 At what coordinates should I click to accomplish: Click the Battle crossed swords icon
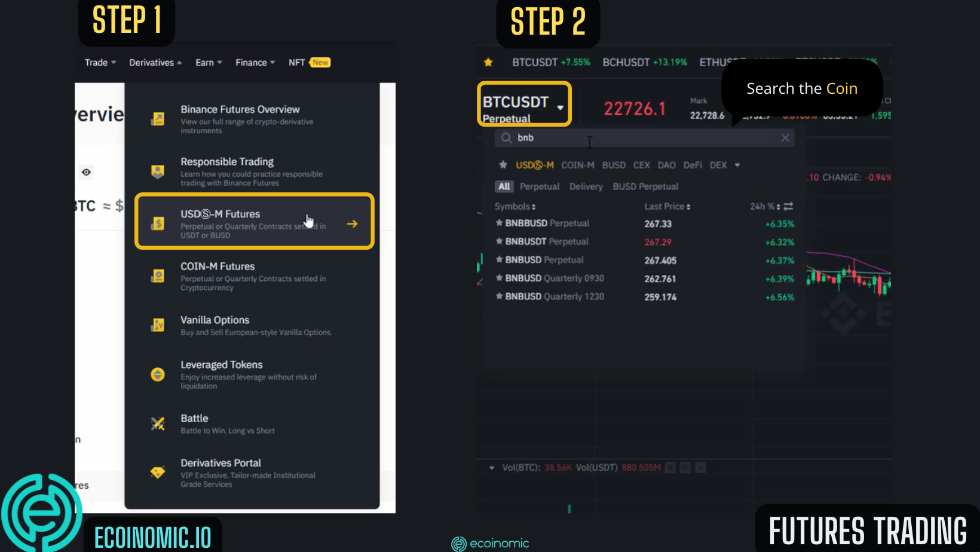click(x=158, y=424)
